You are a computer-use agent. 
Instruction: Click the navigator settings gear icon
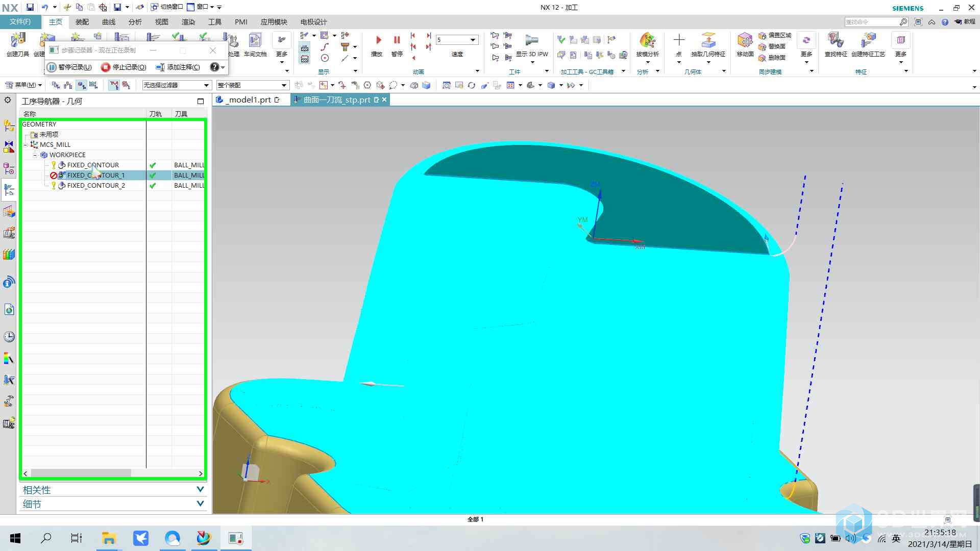pyautogui.click(x=8, y=100)
